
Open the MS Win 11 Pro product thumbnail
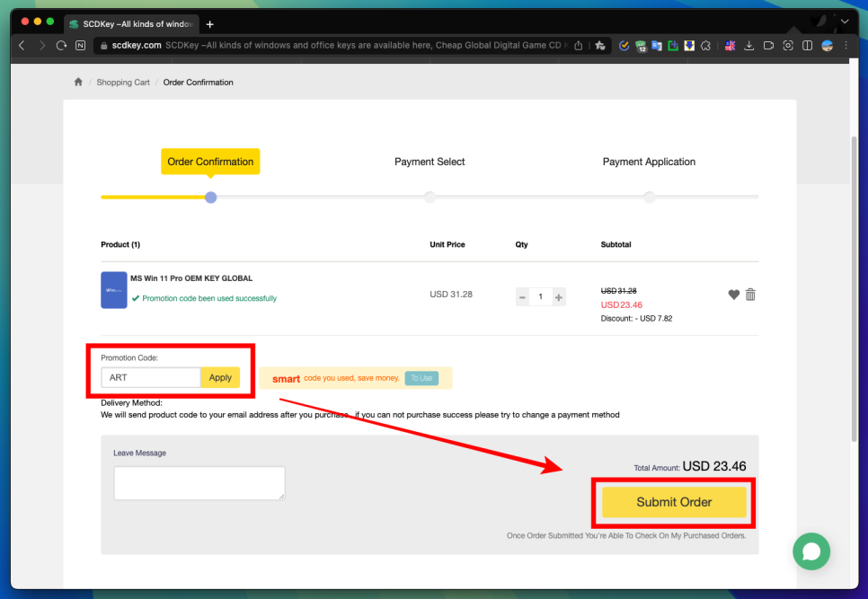(114, 290)
